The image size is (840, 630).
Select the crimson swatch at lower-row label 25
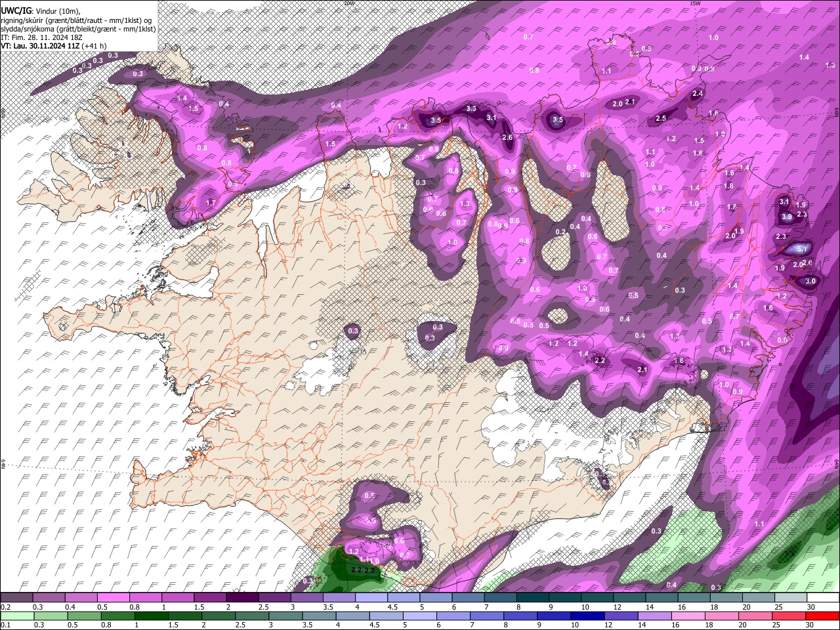(x=790, y=616)
